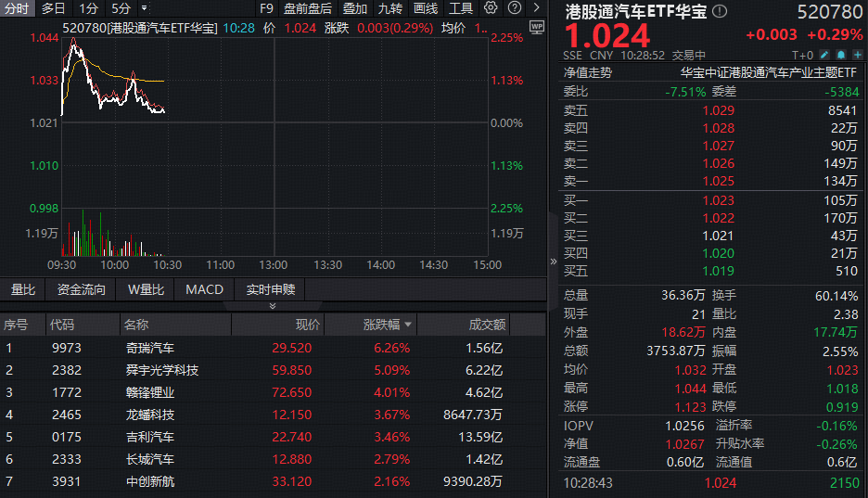Screen dimensions: 868x498
Task: Open 净值走势 link
Action: pyautogui.click(x=588, y=72)
